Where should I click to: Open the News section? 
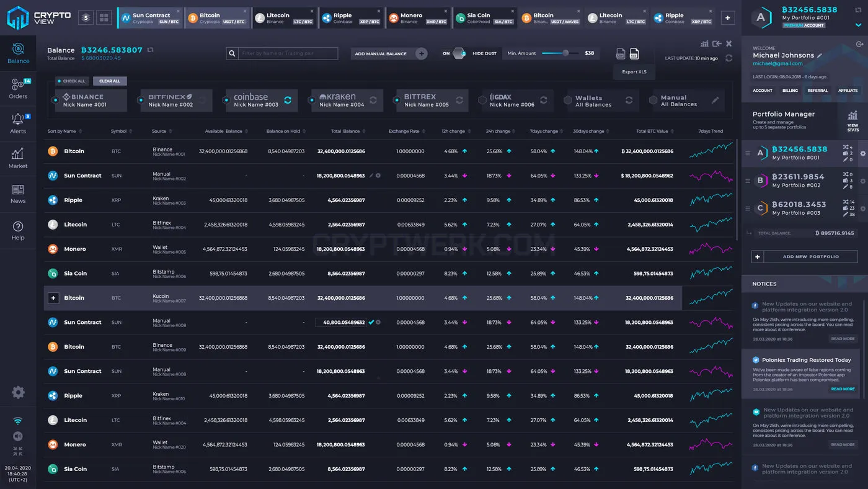(18, 193)
